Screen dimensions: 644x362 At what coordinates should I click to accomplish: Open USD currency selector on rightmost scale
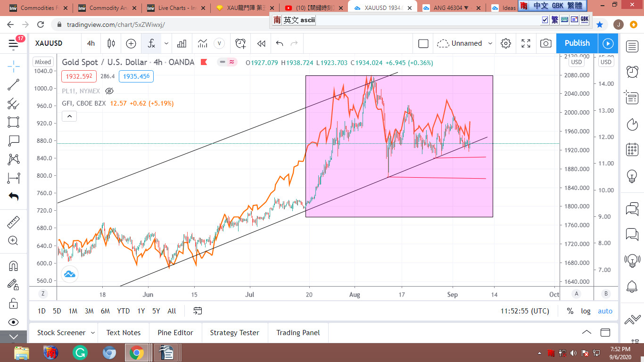pos(606,62)
